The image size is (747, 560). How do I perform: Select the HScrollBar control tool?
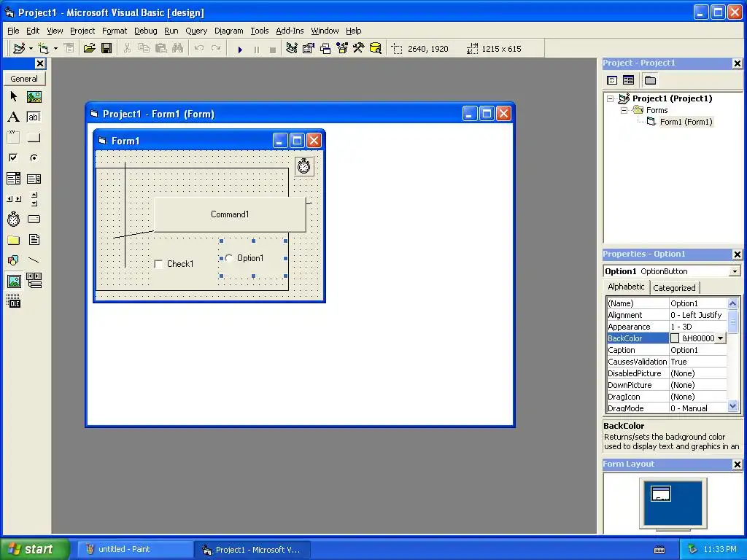(x=13, y=199)
